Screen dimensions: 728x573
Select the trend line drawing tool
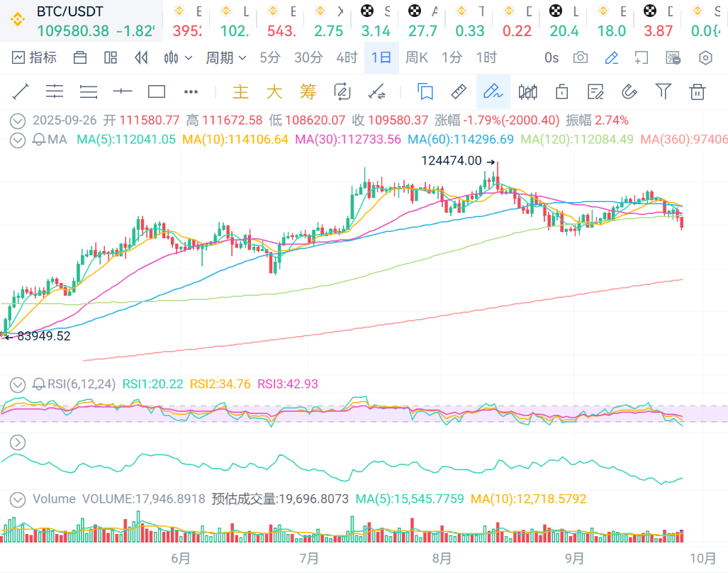point(21,91)
